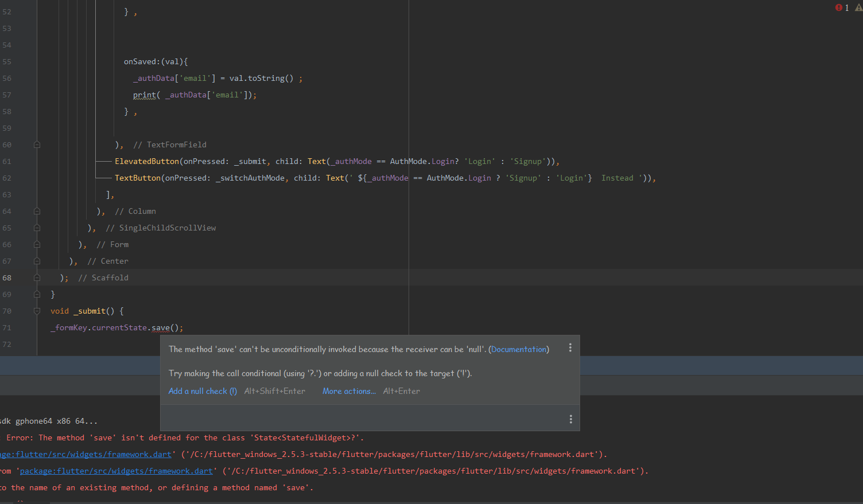Viewport: 863px width, 504px height.
Task: Click the '// Form' closing comment
Action: pos(112,244)
